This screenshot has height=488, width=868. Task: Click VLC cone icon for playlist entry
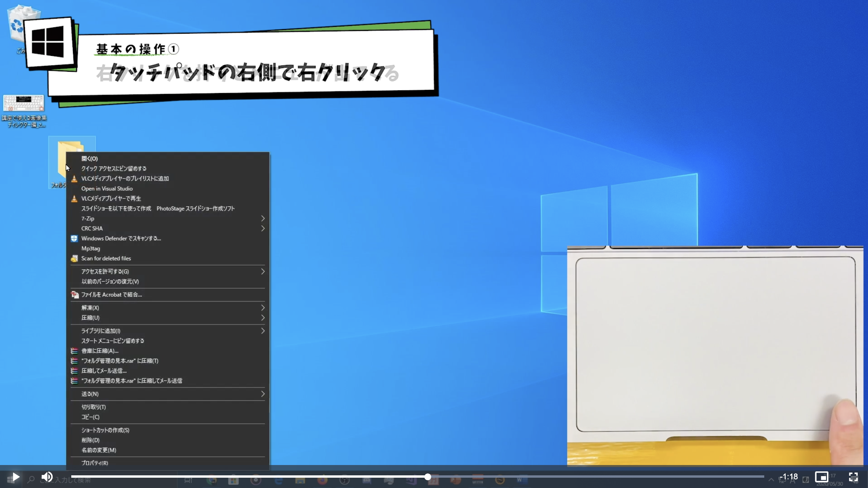coord(74,179)
